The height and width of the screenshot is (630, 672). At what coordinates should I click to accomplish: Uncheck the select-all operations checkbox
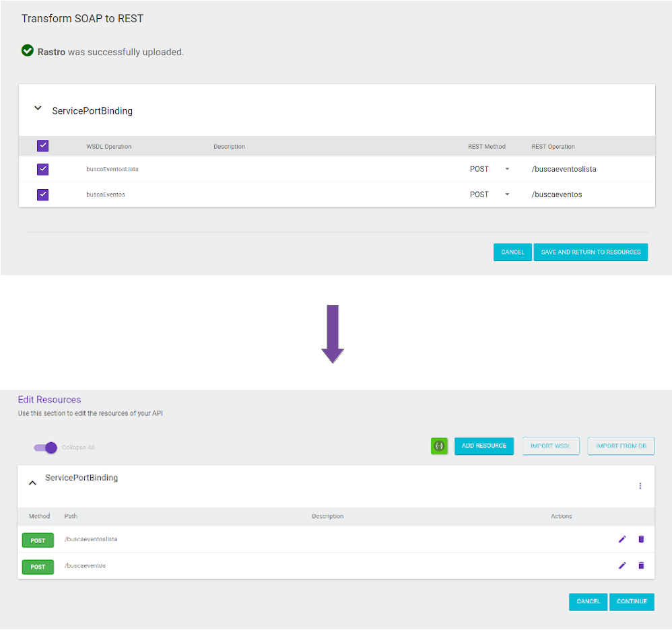(x=42, y=145)
